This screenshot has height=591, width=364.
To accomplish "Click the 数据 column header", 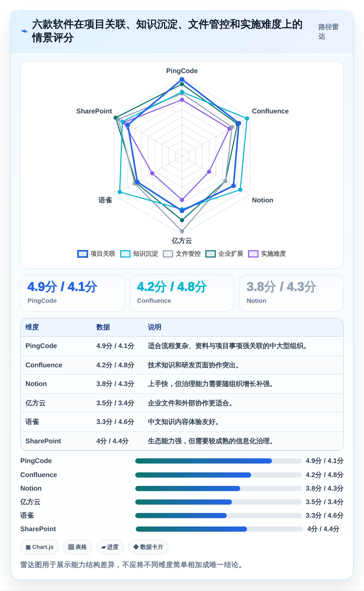I will pyautogui.click(x=103, y=327).
